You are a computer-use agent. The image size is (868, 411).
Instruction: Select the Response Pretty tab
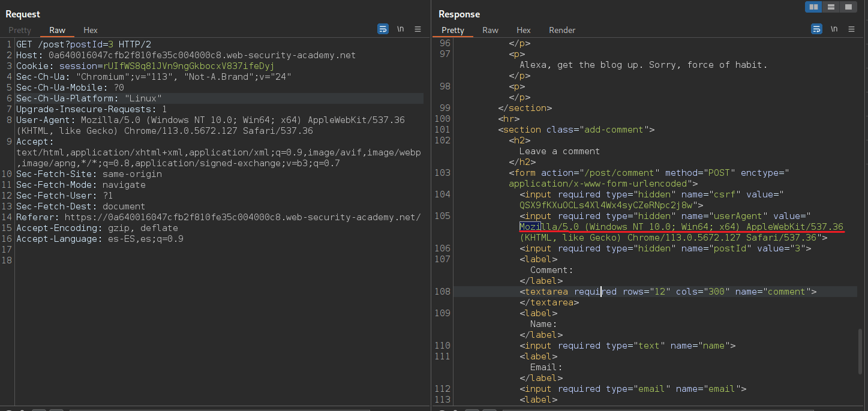point(453,30)
